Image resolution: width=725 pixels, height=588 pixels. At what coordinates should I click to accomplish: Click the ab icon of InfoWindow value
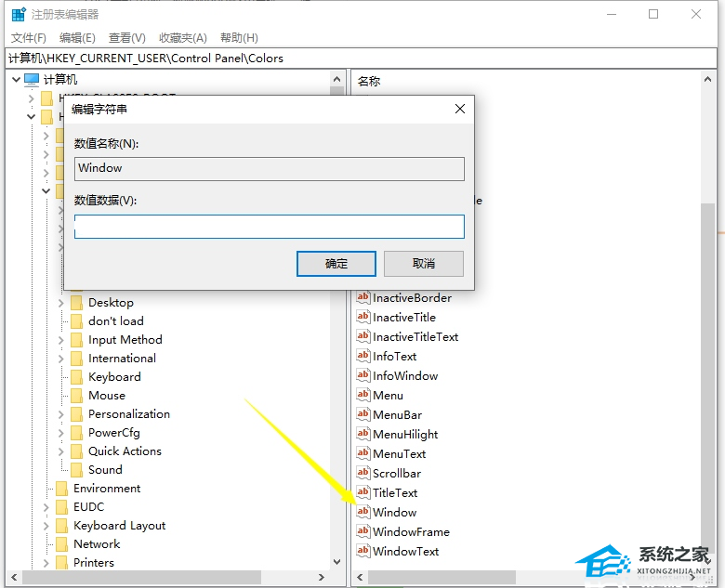pos(363,375)
